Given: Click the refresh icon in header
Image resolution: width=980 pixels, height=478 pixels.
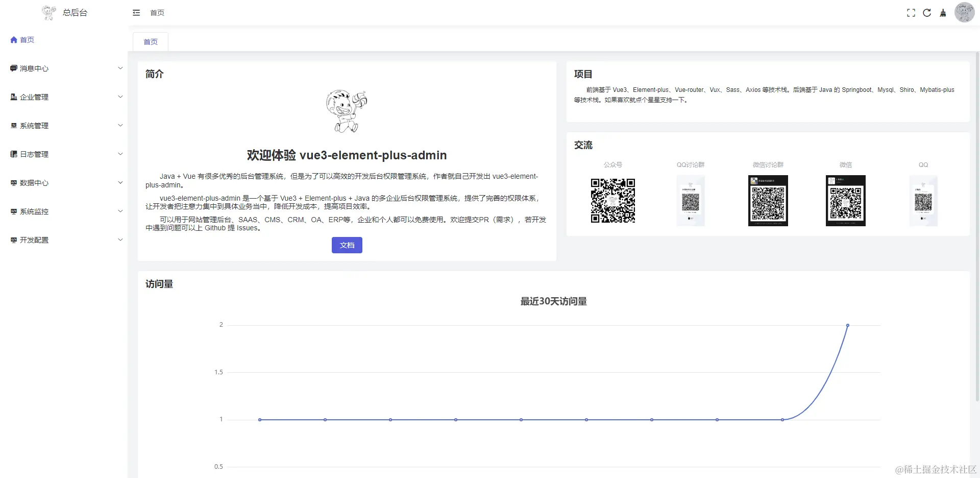Looking at the screenshot, I should [927, 13].
